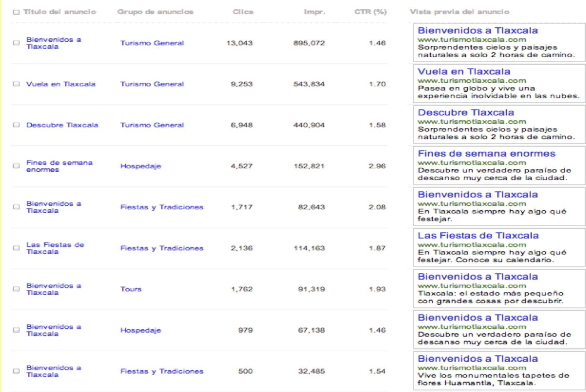Click preview headline above 'Tlaxcala: el estado más pequeño'
The image size is (586, 392).
(x=478, y=277)
